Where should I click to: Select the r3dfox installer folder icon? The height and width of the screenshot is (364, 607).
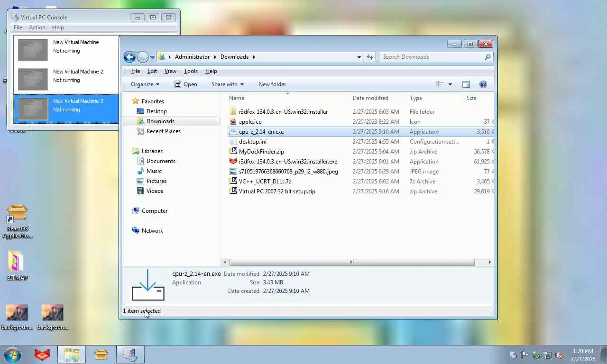coord(233,112)
